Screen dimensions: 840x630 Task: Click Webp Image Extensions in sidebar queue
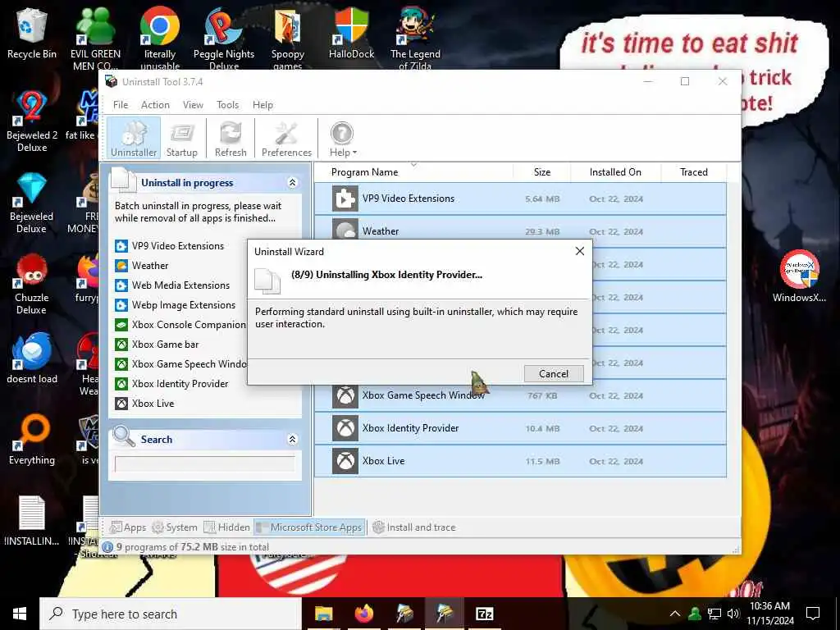(x=176, y=305)
